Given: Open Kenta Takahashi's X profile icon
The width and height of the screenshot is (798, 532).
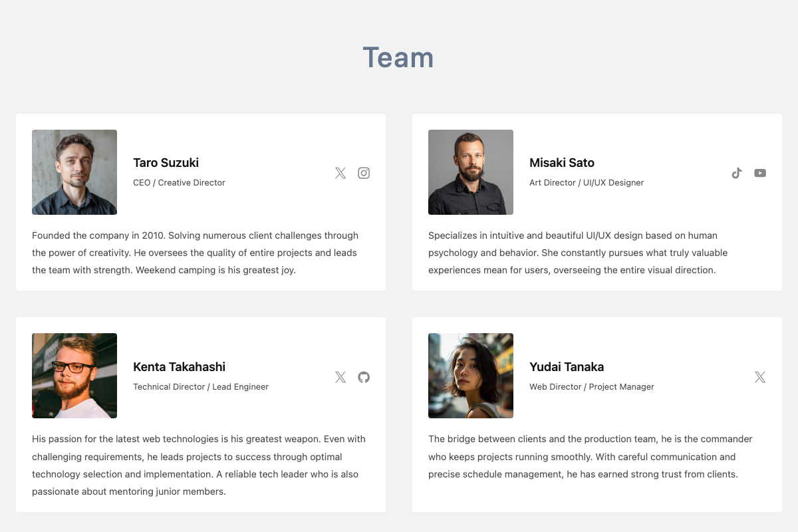Looking at the screenshot, I should point(340,377).
